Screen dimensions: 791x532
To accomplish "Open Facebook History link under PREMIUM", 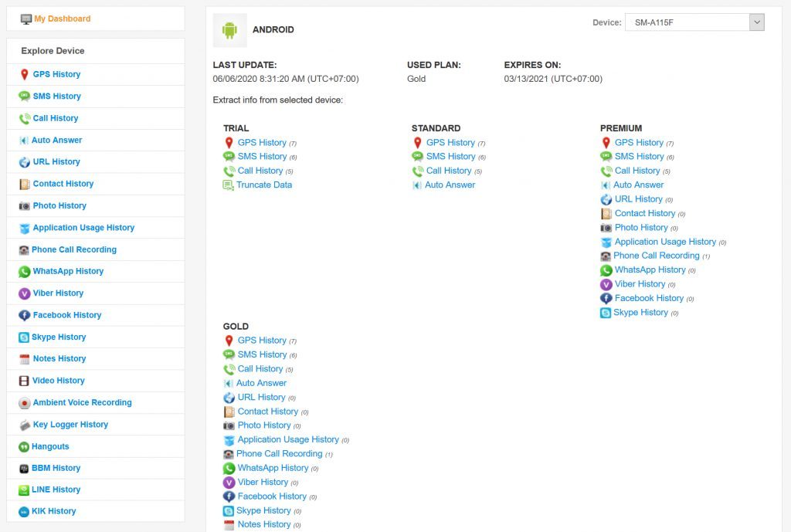I will (649, 298).
